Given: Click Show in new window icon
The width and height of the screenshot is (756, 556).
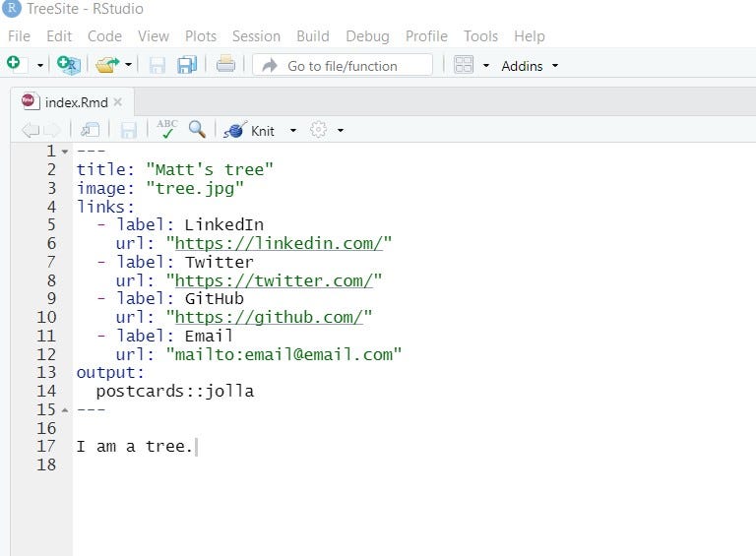Looking at the screenshot, I should [90, 130].
